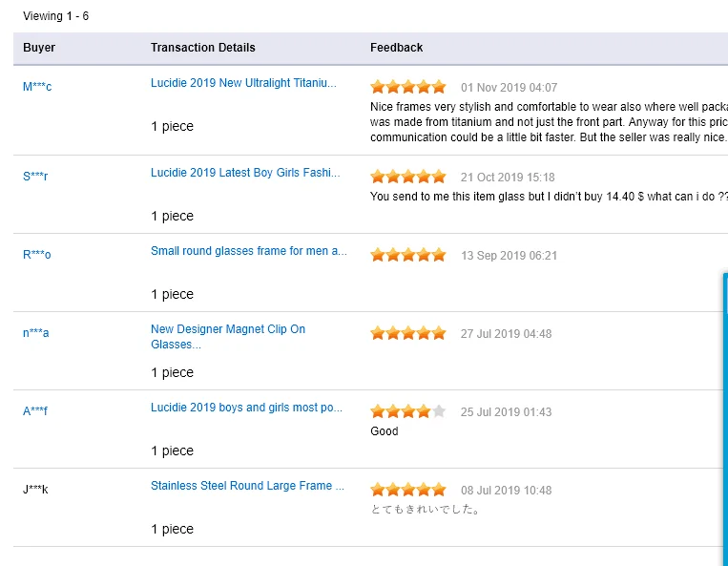728x566 pixels.
Task: Open Stainless Steel Round Large Frame link
Action: 247,486
